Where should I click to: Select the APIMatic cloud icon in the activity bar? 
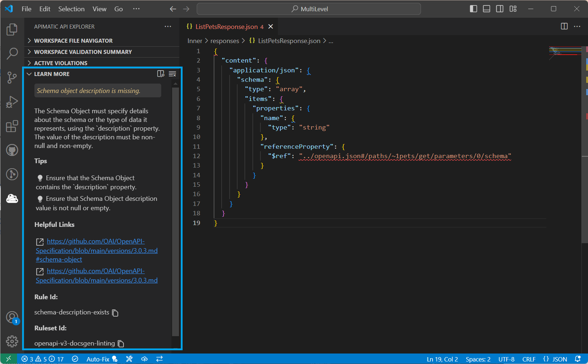coord(12,198)
